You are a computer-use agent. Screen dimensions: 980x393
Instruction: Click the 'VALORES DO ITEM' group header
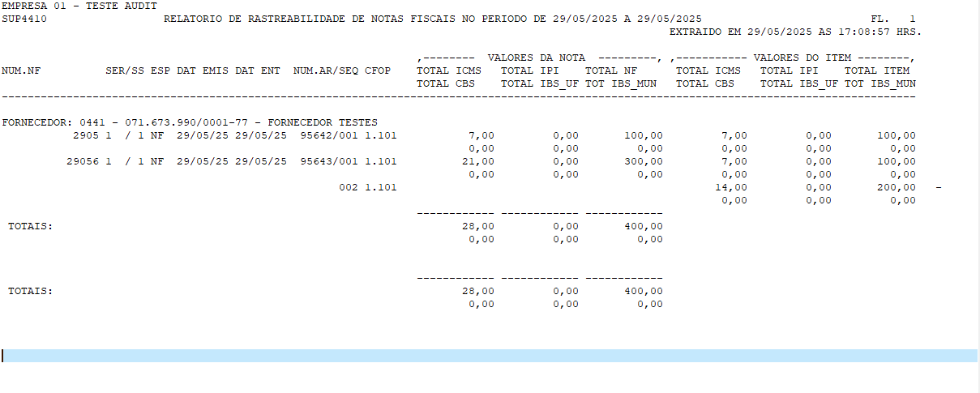[802, 58]
